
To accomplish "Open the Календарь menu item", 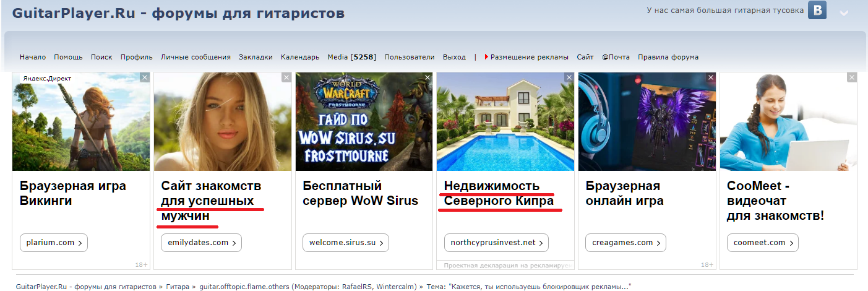I will (x=300, y=57).
